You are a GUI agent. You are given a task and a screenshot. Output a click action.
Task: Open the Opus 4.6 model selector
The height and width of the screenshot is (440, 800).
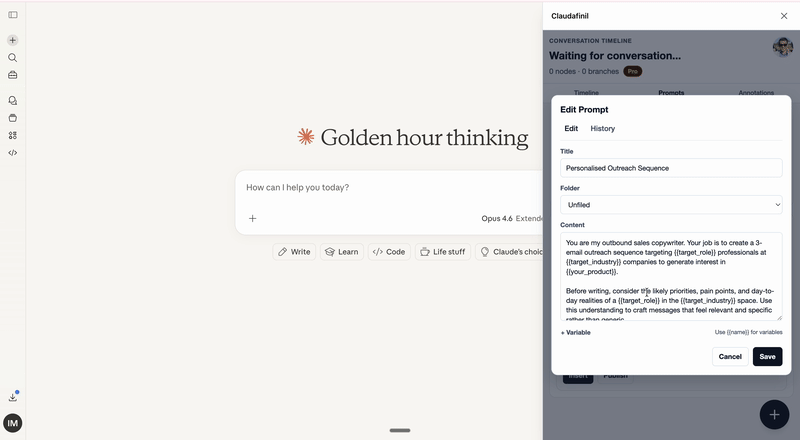pos(496,218)
